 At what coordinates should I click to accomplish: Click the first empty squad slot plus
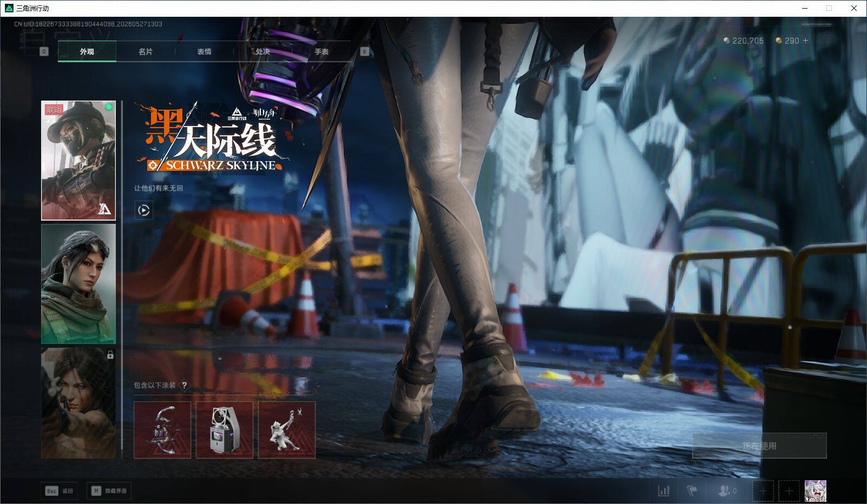(763, 491)
